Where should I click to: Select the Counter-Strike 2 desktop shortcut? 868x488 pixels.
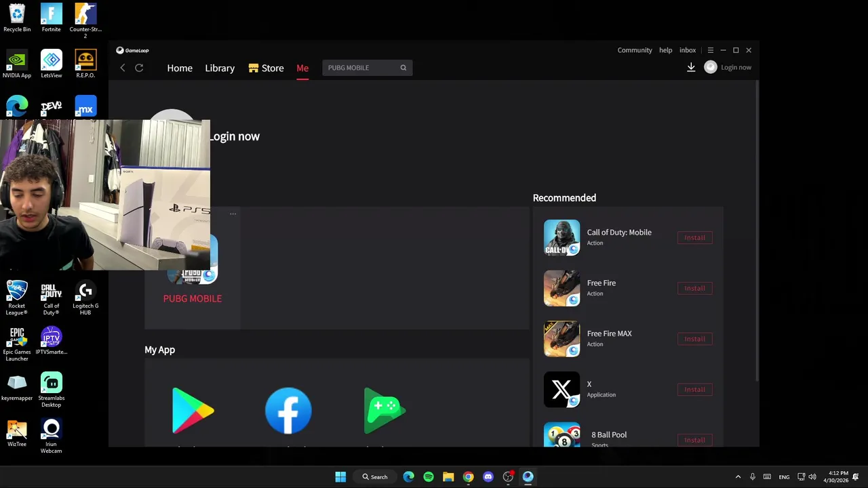(85, 20)
